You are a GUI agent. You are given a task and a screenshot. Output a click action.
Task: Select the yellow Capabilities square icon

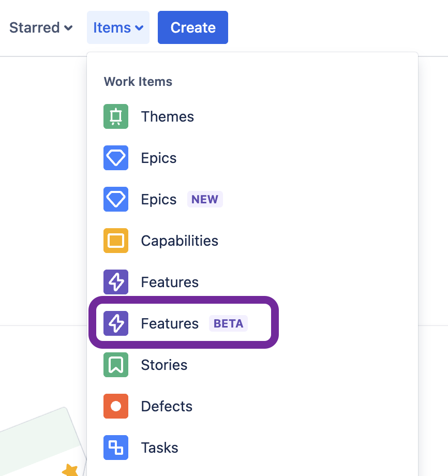click(116, 241)
